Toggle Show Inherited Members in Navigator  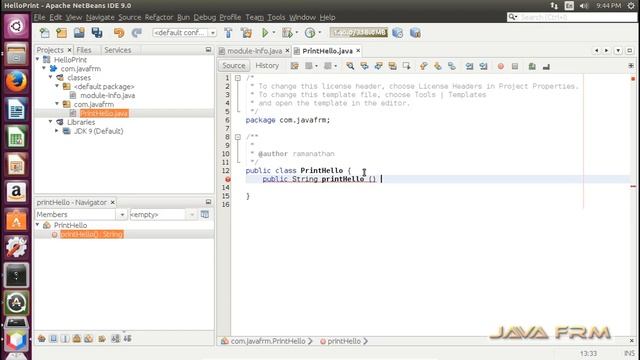pyautogui.click(x=42, y=338)
